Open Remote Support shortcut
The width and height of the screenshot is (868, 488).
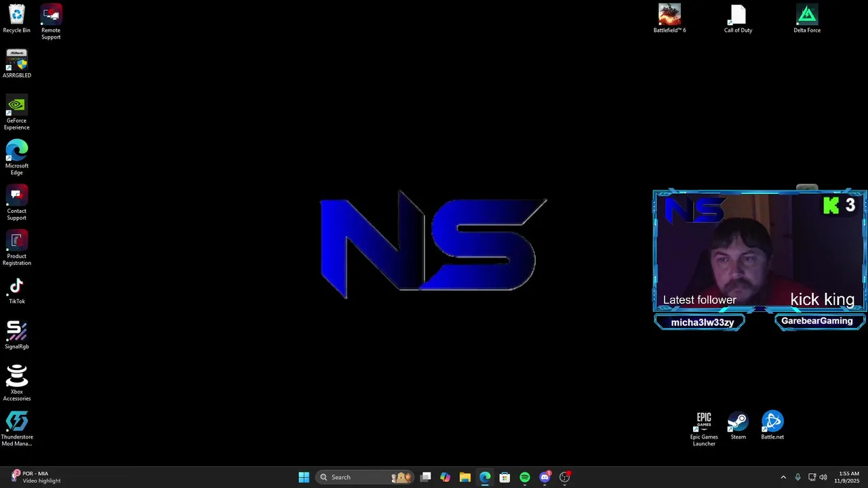point(51,22)
